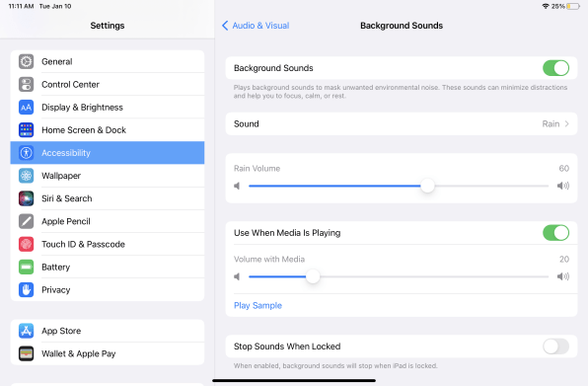The width and height of the screenshot is (588, 386).
Task: Tap Home Screen & Dock entry
Action: pyautogui.click(x=108, y=130)
